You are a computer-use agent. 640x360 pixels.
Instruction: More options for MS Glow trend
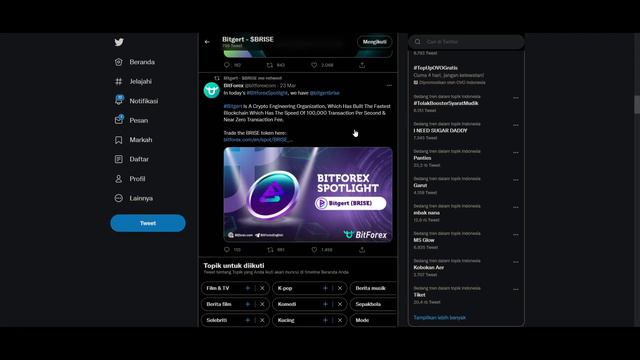click(516, 235)
